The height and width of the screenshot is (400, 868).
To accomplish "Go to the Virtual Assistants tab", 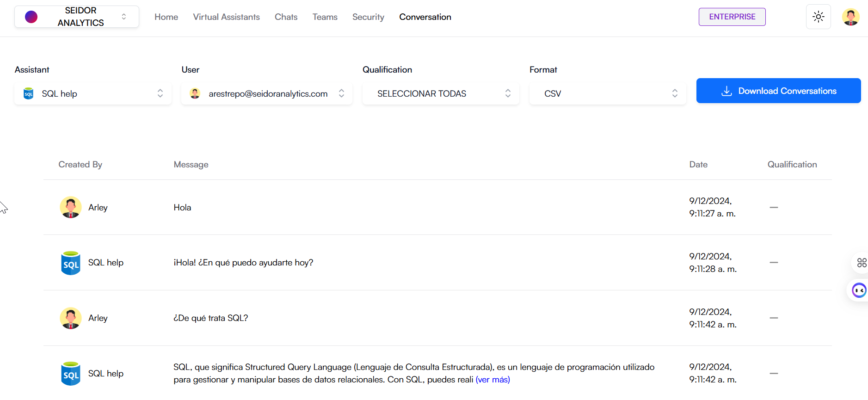I will click(x=226, y=17).
